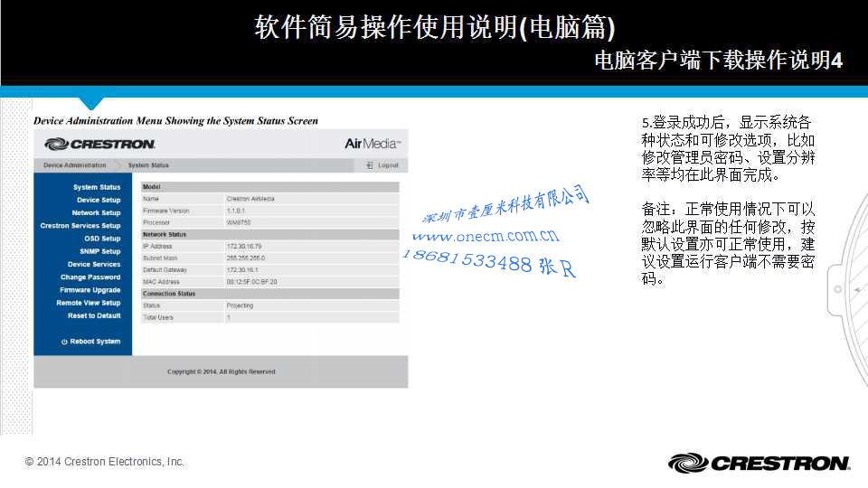The height and width of the screenshot is (488, 868).
Task: Go to Firmware Upgrade
Action: pyautogui.click(x=90, y=290)
